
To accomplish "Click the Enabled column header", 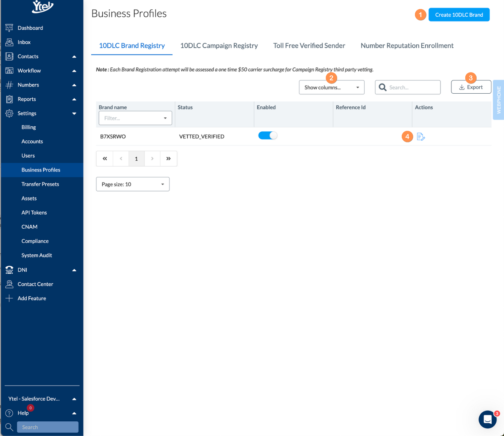I will 266,107.
